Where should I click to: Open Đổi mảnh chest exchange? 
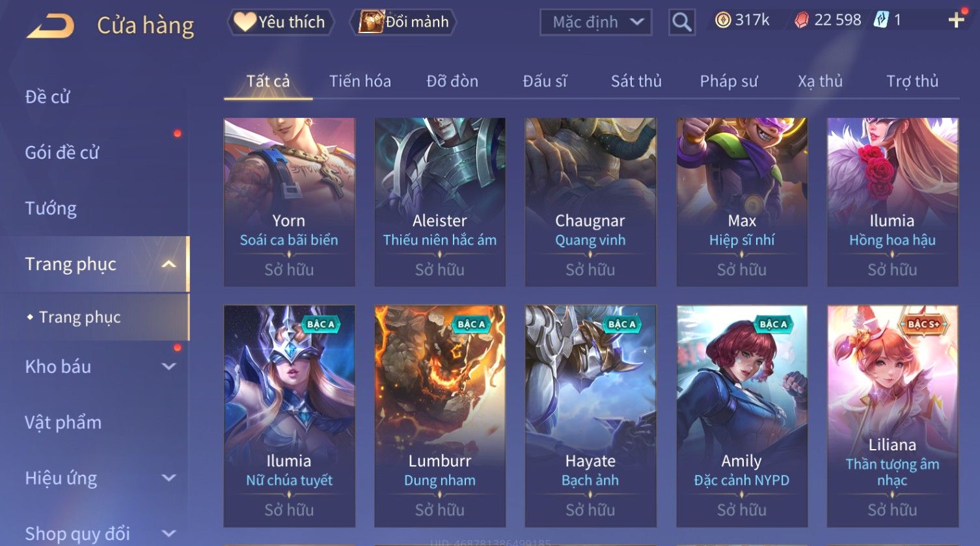coord(403,22)
